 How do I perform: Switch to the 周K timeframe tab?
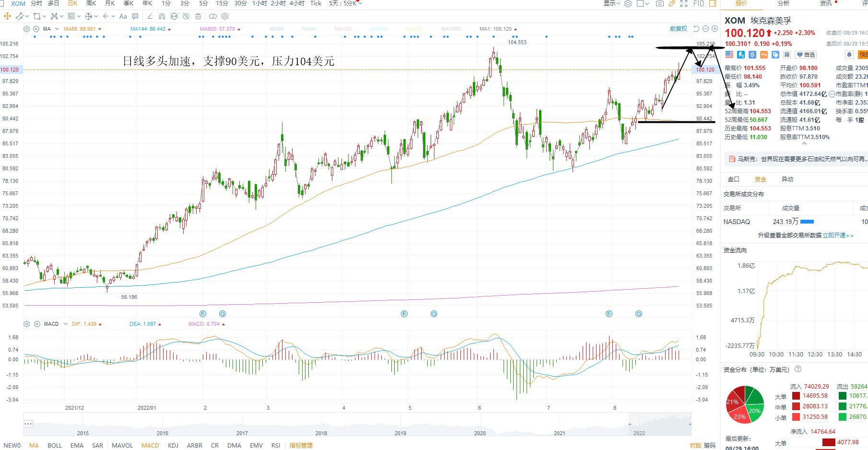tap(91, 3)
